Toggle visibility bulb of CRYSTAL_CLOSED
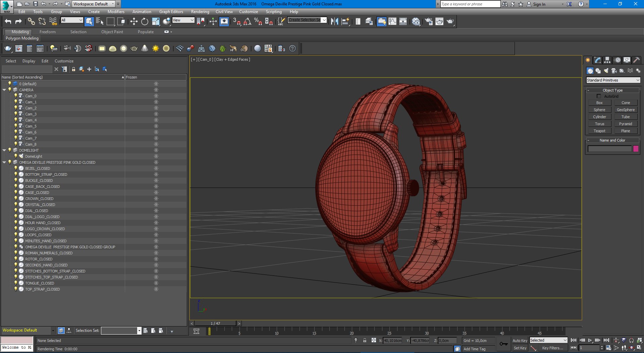The width and height of the screenshot is (644, 353). click(15, 204)
